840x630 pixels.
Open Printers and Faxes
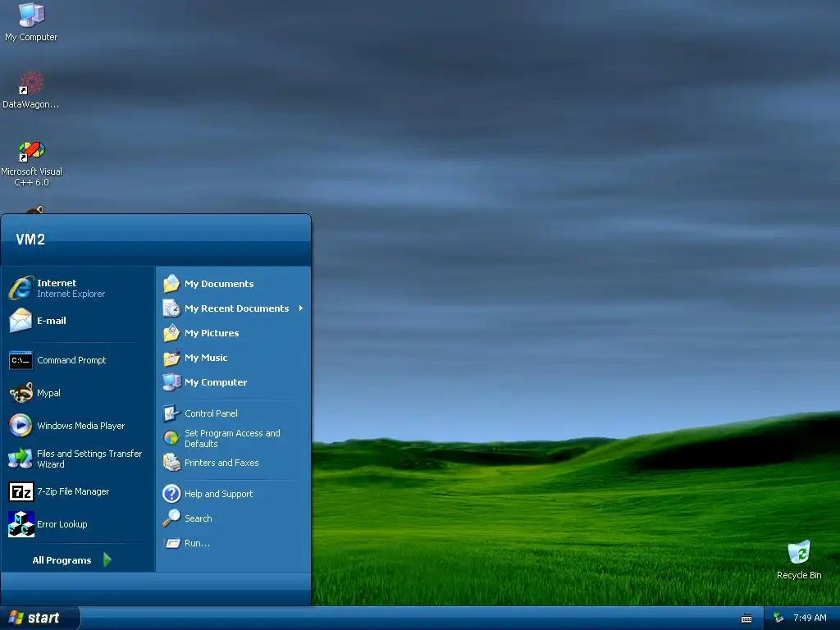[x=232, y=463]
